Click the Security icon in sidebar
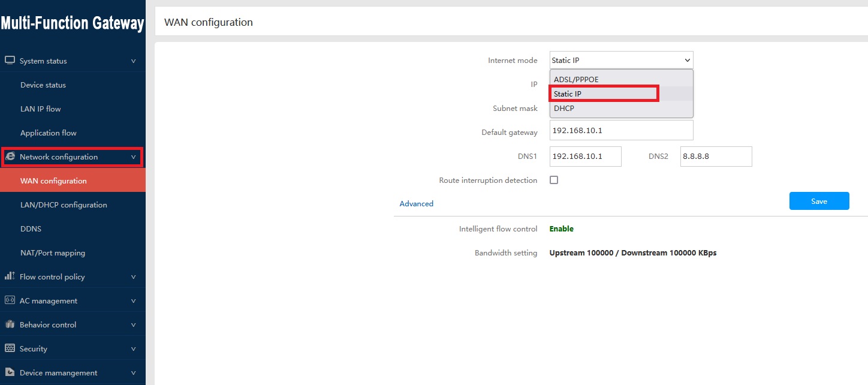This screenshot has width=868, height=385. click(10, 348)
